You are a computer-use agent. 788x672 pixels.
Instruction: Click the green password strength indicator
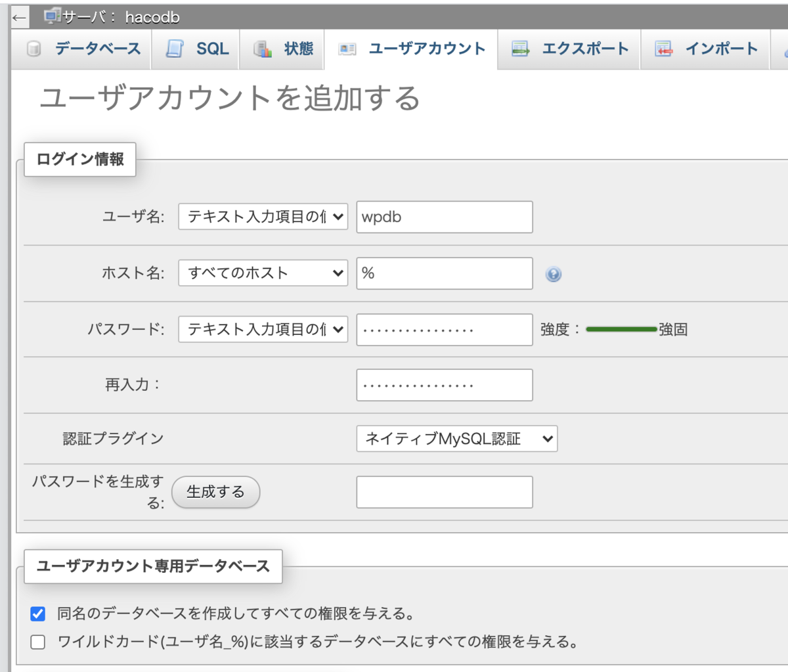pyautogui.click(x=621, y=329)
